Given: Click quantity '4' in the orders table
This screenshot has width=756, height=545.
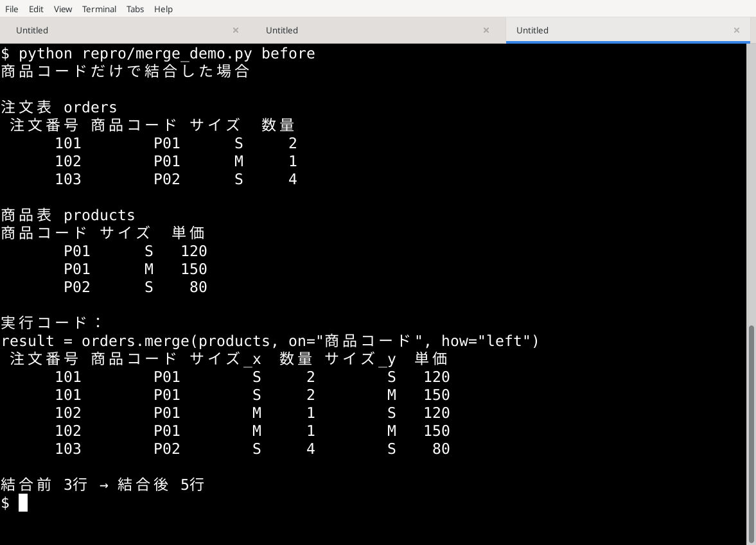Looking at the screenshot, I should tap(293, 178).
